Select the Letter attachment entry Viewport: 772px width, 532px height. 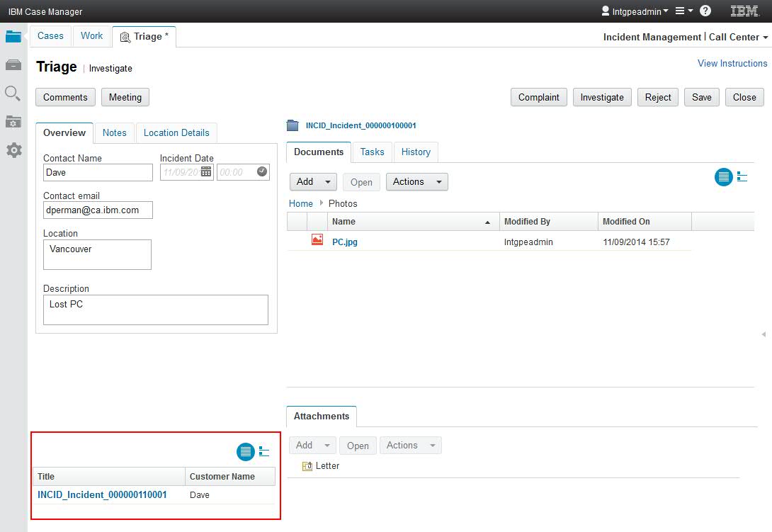click(321, 466)
